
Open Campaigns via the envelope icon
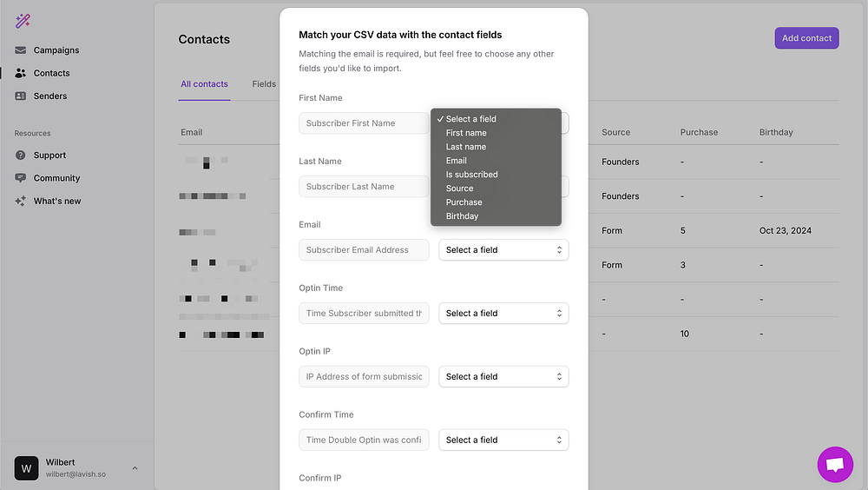pyautogui.click(x=21, y=50)
